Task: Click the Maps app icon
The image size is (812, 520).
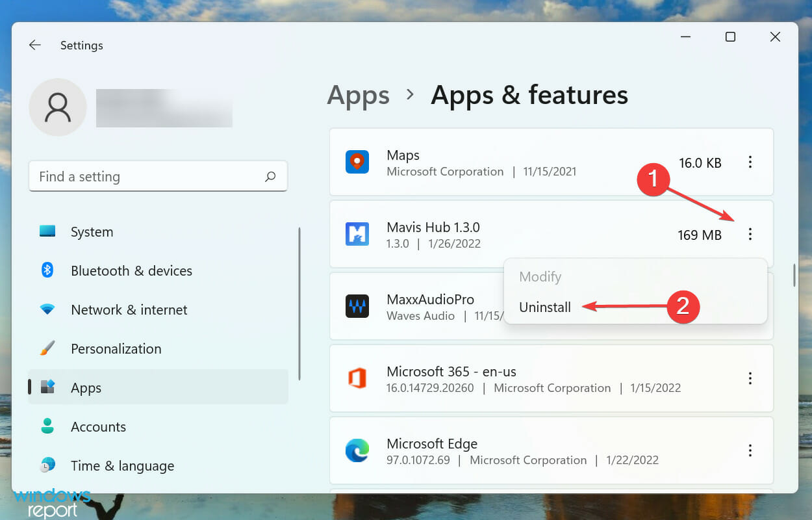Action: tap(357, 162)
